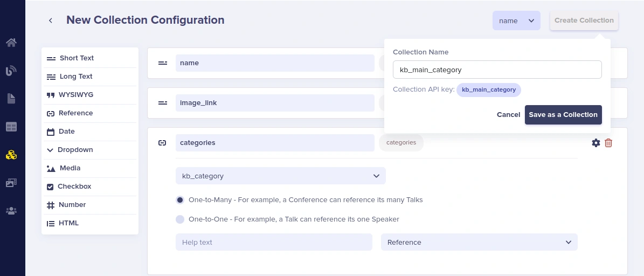
Task: Open the collections cubes icon in sidebar
Action: (x=11, y=155)
